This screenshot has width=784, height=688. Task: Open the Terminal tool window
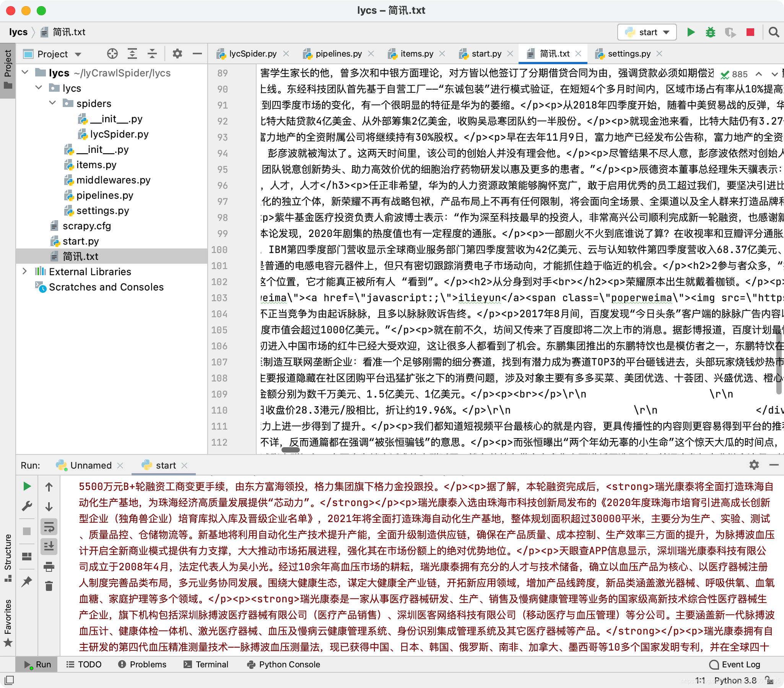[206, 664]
